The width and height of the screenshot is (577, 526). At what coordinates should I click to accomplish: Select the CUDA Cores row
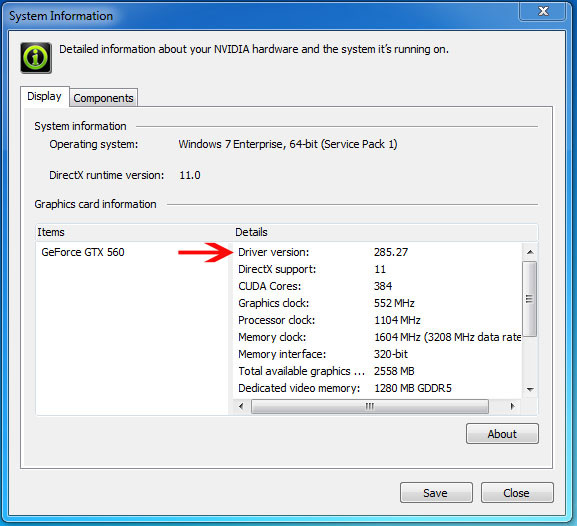click(378, 286)
